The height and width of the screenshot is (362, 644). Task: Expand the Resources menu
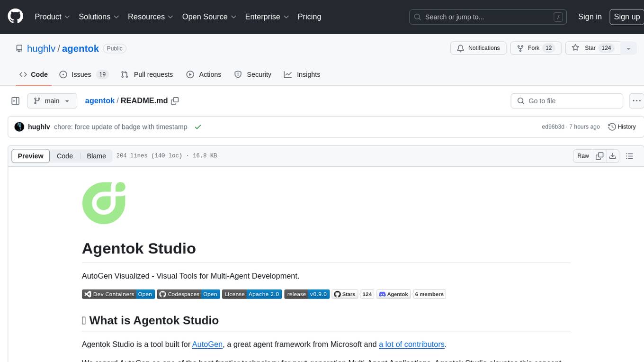pyautogui.click(x=151, y=17)
